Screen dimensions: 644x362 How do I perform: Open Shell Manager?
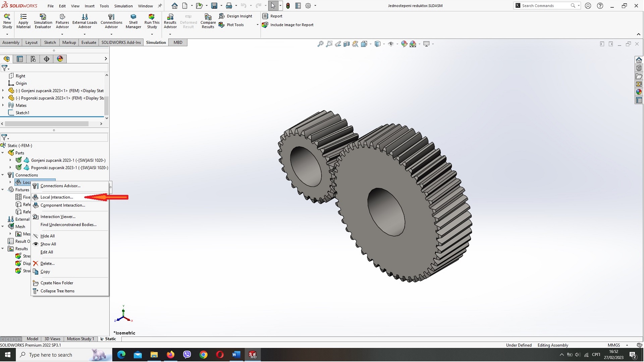point(133,21)
